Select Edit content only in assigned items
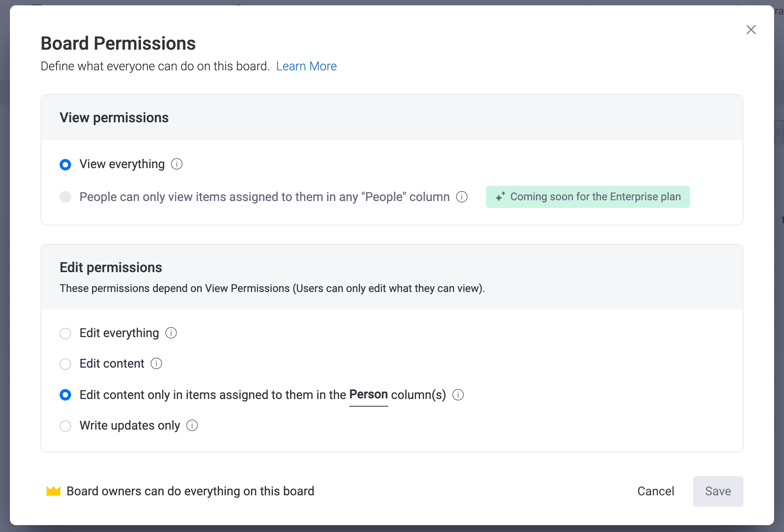Viewport: 784px width, 532px height. coord(65,395)
